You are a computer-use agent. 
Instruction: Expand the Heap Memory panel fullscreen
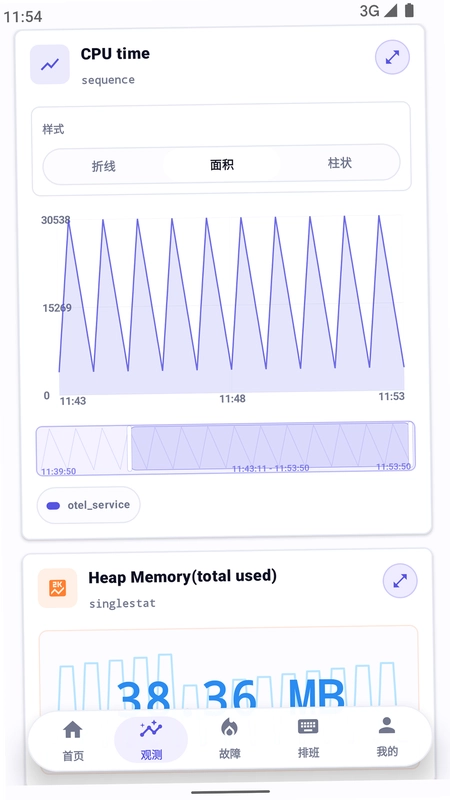click(x=400, y=580)
